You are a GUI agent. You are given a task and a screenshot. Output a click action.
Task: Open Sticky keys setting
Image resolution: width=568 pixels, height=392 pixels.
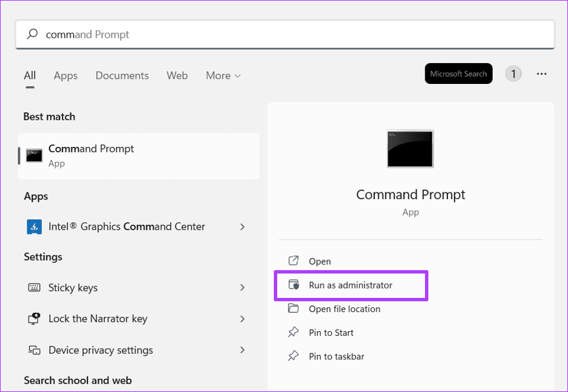click(139, 288)
